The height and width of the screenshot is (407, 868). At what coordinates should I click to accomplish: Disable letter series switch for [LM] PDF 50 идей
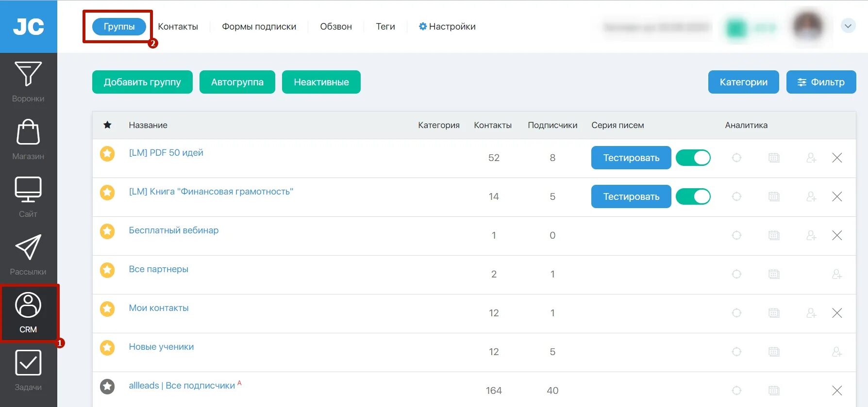coord(693,158)
